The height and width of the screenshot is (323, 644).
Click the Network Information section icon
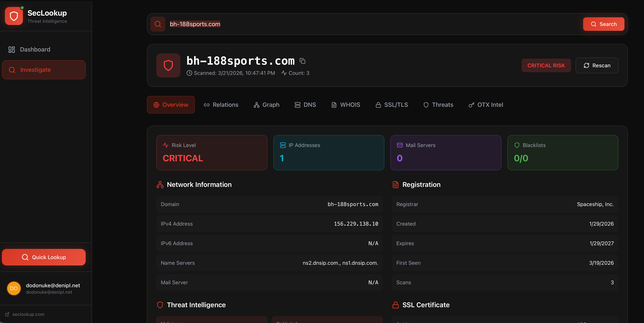point(160,185)
